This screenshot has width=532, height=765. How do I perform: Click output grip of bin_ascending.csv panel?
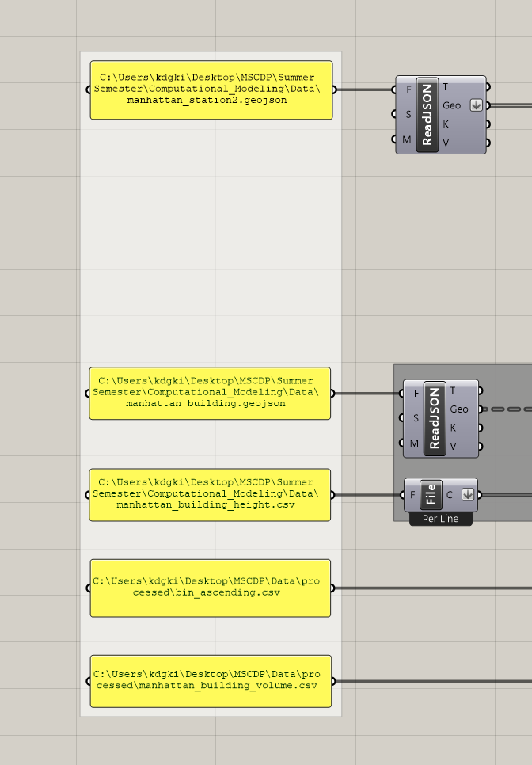coord(332,588)
